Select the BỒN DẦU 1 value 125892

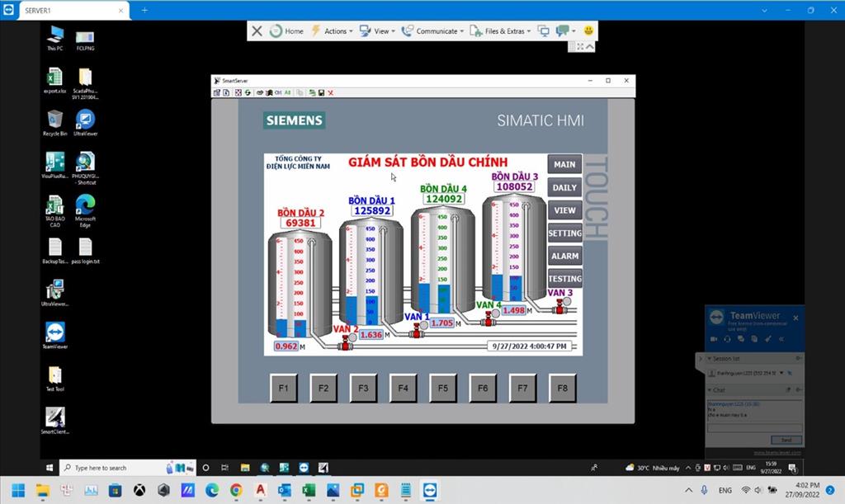pyautogui.click(x=372, y=210)
